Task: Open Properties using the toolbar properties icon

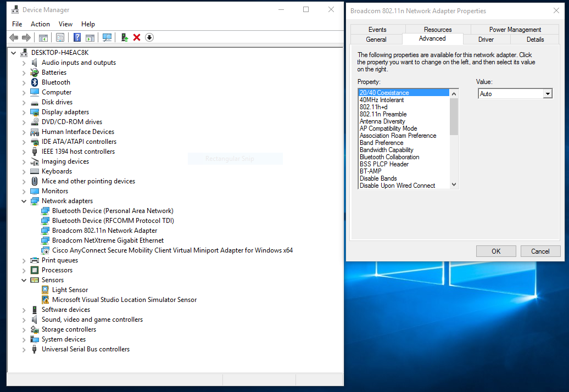Action: click(60, 37)
